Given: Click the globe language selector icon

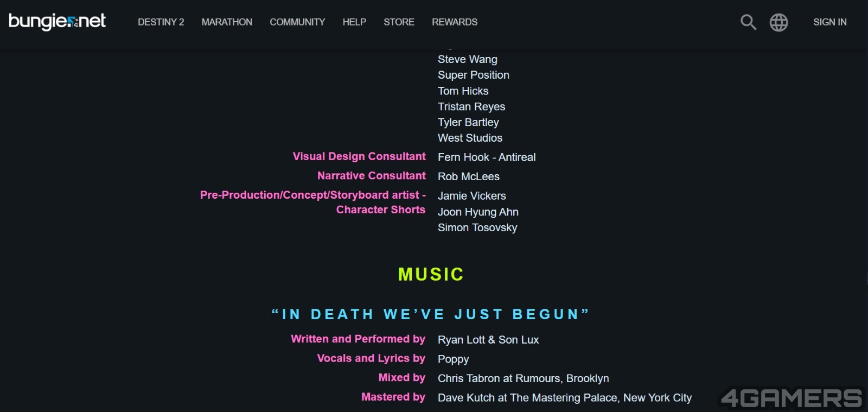Looking at the screenshot, I should pyautogui.click(x=778, y=22).
